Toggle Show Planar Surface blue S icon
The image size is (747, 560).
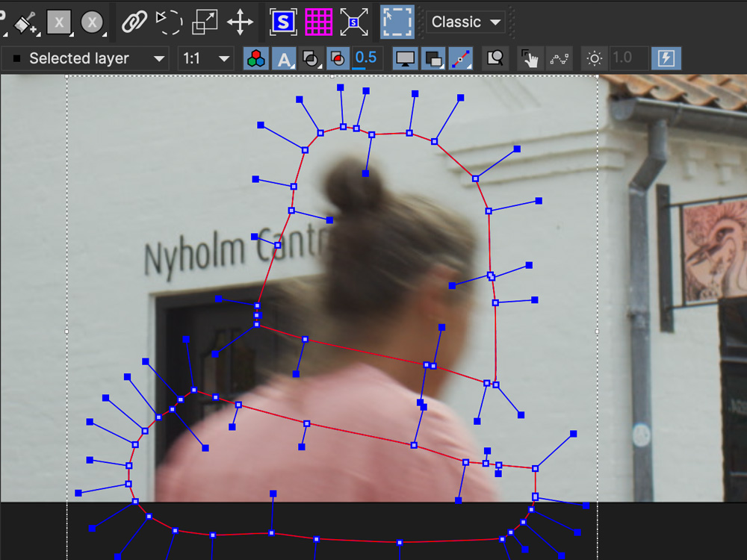[283, 22]
